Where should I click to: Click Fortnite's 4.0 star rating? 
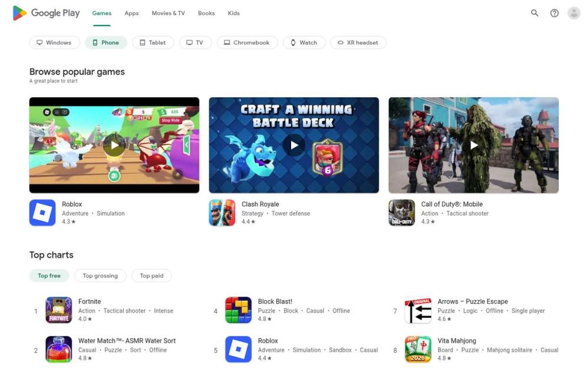(85, 319)
